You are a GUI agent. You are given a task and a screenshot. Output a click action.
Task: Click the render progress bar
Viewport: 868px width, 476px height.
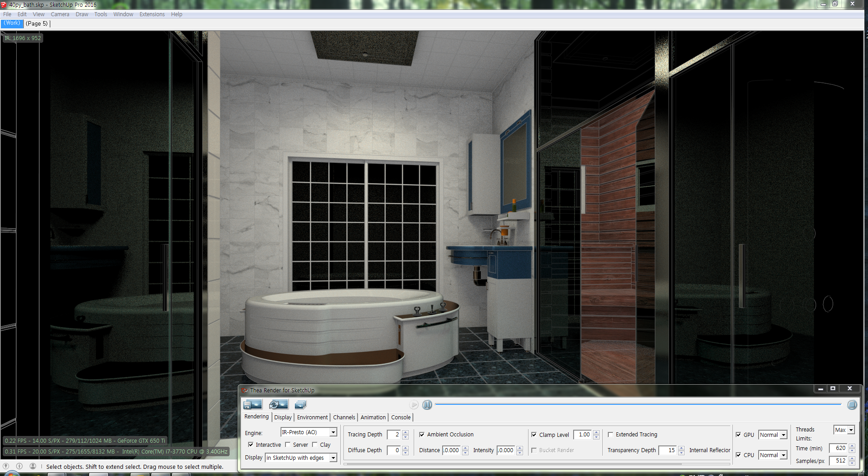(x=638, y=404)
